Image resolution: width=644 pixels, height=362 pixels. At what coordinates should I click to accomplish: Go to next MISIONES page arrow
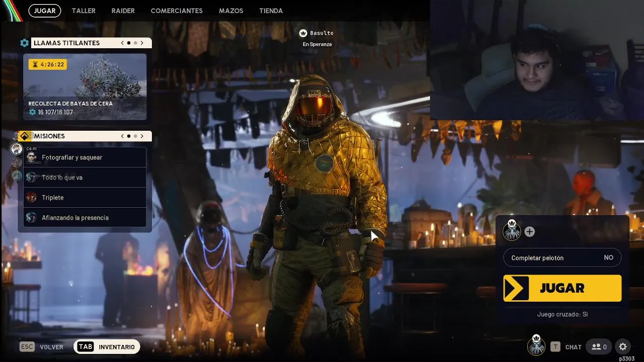pos(142,136)
